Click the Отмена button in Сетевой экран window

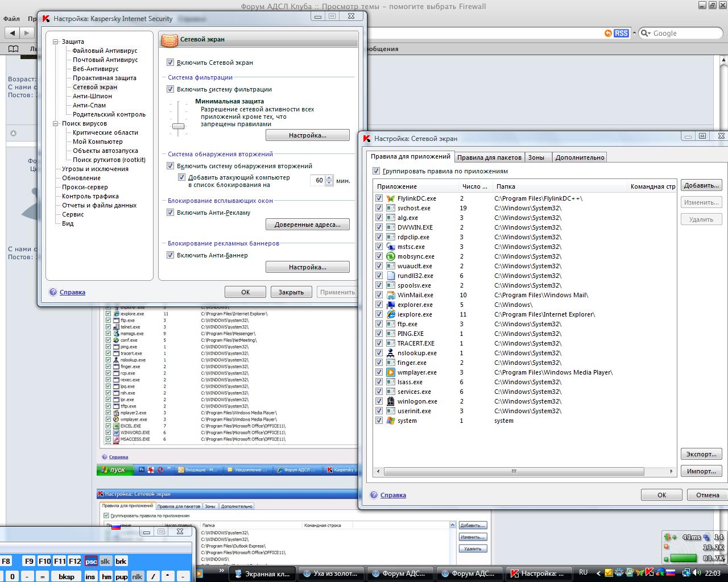(708, 495)
